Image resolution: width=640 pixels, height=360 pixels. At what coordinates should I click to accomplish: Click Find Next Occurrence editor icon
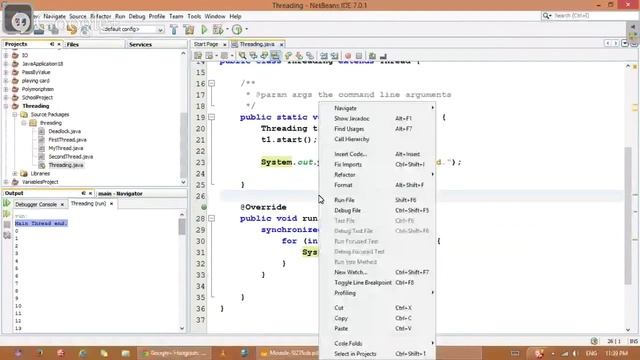pos(264,56)
